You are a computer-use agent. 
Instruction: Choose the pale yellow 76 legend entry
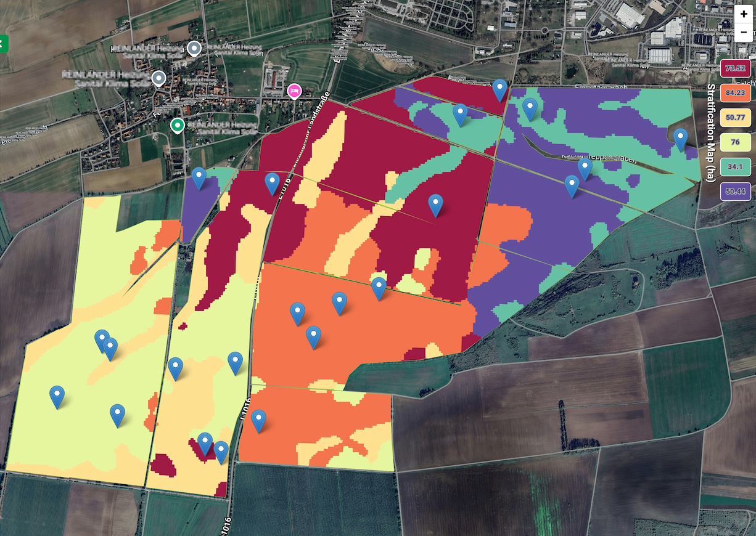(735, 142)
